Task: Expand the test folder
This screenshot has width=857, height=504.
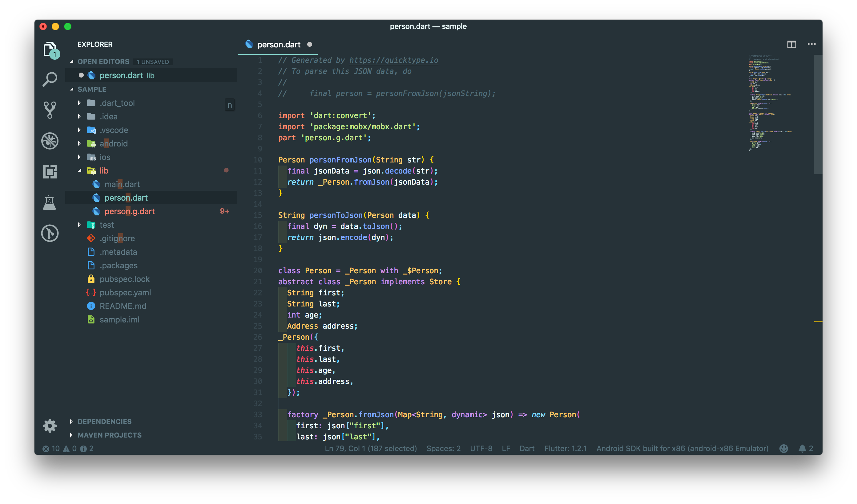Action: (x=79, y=225)
